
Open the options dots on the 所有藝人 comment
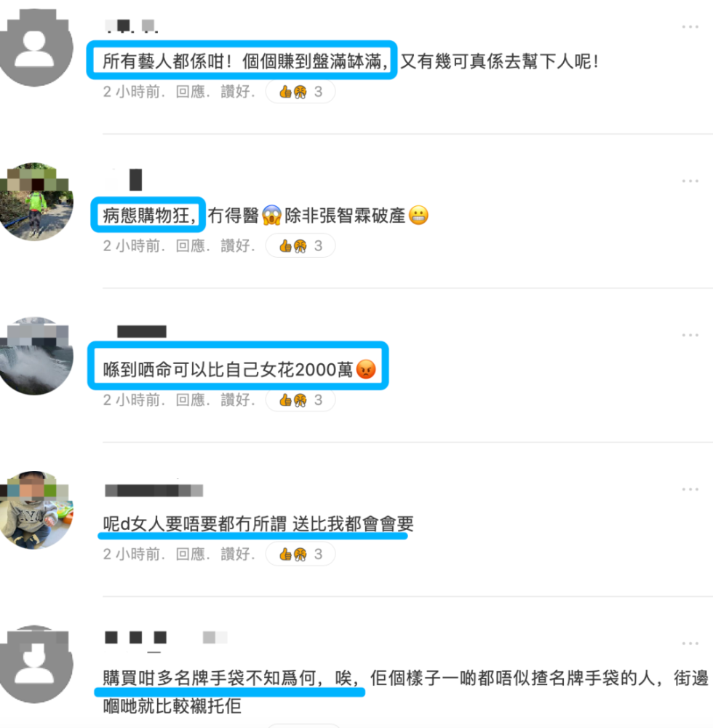[690, 27]
